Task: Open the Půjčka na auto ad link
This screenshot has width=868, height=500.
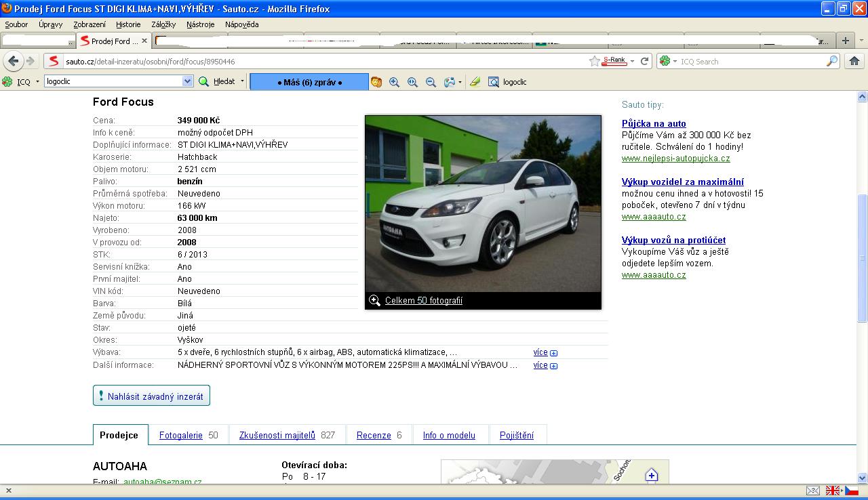Action: (654, 123)
